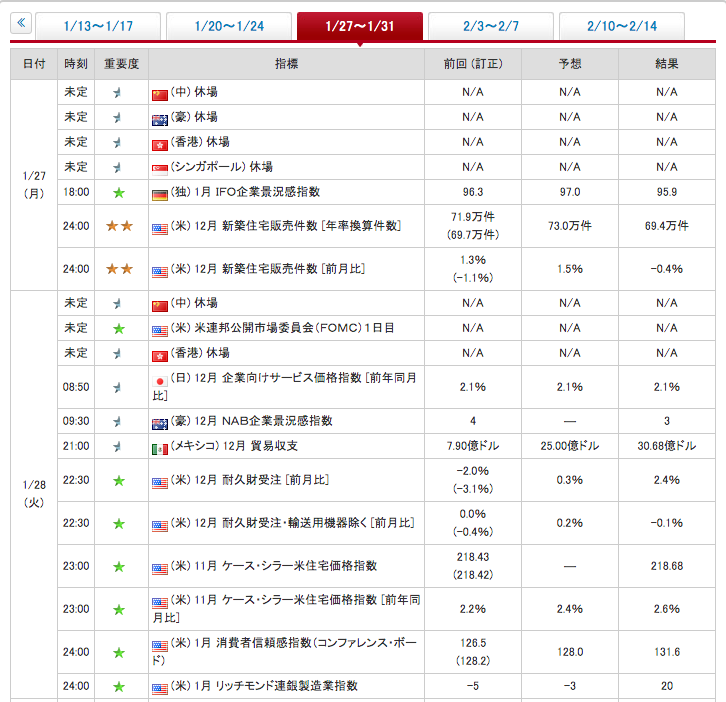This screenshot has height=702, width=726.
Task: Switch to the 2/3~2/7 tab
Action: click(x=491, y=26)
